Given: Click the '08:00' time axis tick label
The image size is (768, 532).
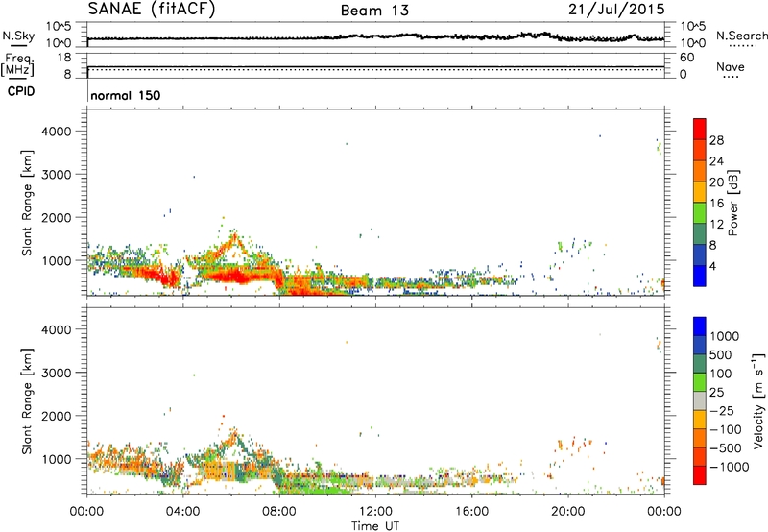Looking at the screenshot, I should tap(279, 512).
